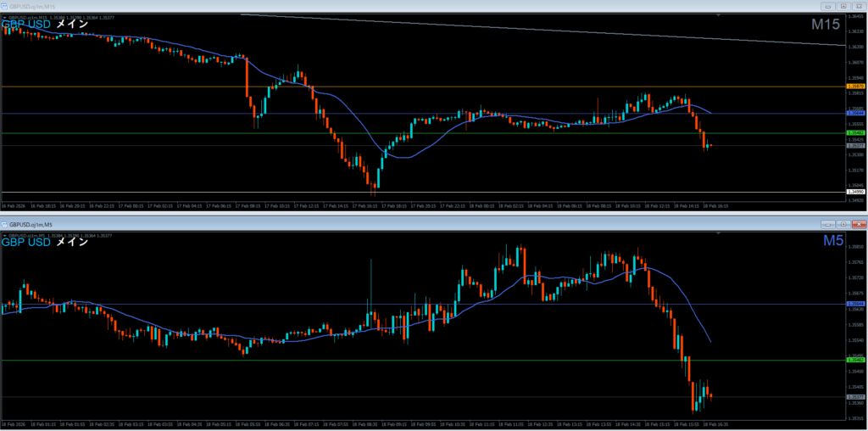The width and height of the screenshot is (868, 431).
Task: Click the M15 chart window icon
Action: [x=5, y=5]
